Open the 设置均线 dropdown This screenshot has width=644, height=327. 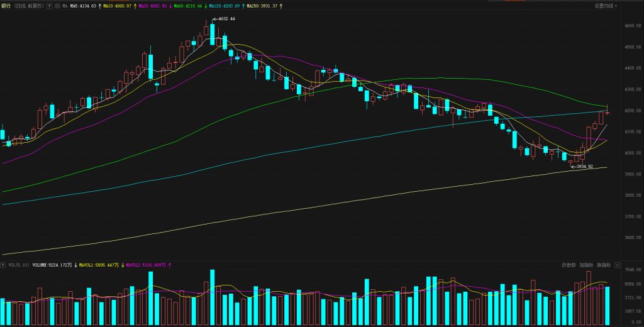point(606,6)
